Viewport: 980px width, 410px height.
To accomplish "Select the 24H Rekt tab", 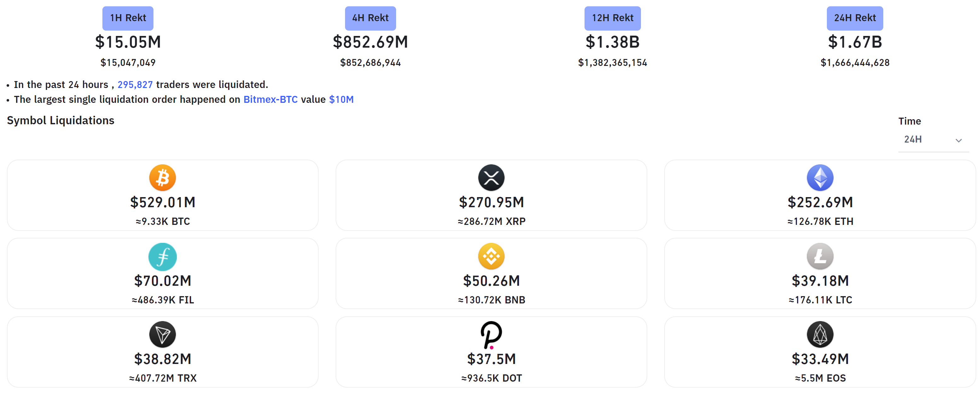I will pos(855,18).
